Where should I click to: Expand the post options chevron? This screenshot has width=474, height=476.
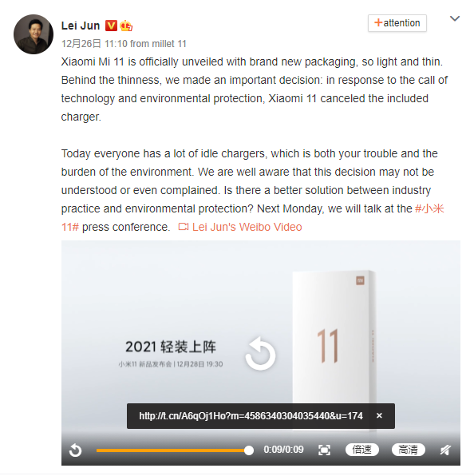(455, 19)
